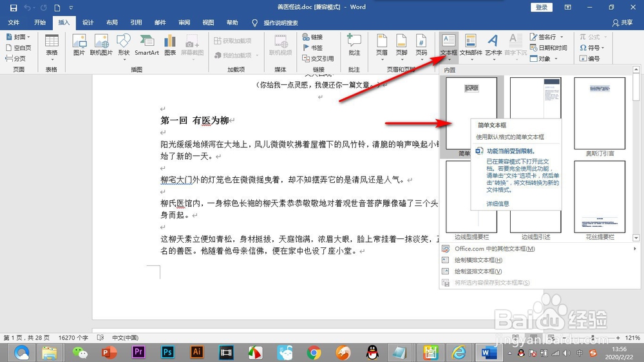Select the Austin Quote text box thumbnail
This screenshot has height=362, width=644.
tap(600, 113)
